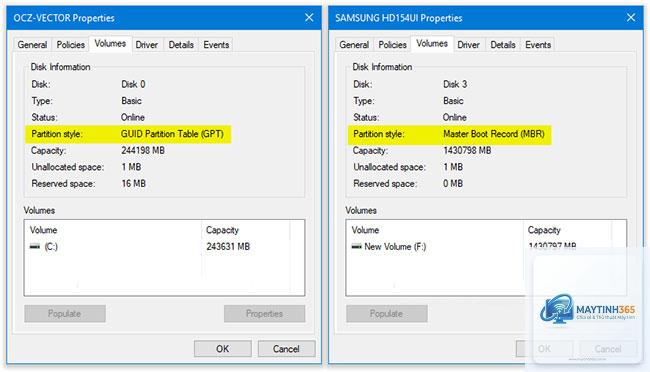Click 'Partition style:' label in SAMSUNG dialog
650x372 pixels.
(x=378, y=134)
